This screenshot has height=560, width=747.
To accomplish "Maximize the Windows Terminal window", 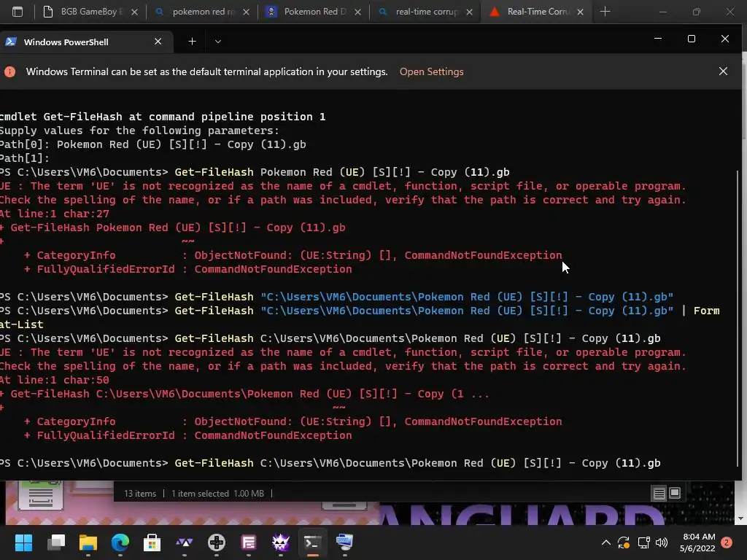I will click(x=692, y=39).
